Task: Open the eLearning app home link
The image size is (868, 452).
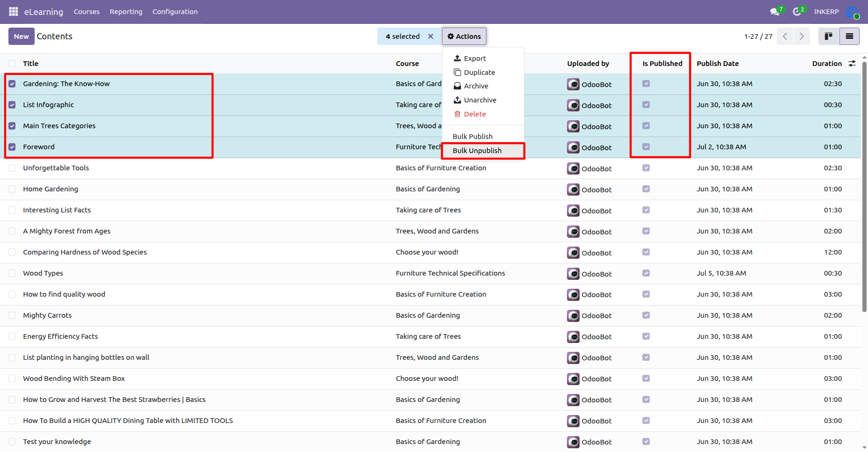Action: pyautogui.click(x=44, y=12)
